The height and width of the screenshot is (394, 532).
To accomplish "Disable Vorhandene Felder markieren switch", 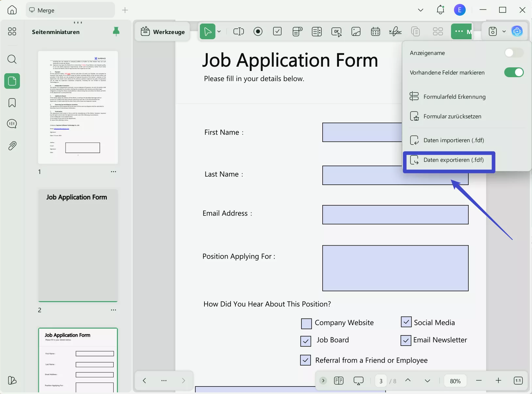I will pos(514,73).
